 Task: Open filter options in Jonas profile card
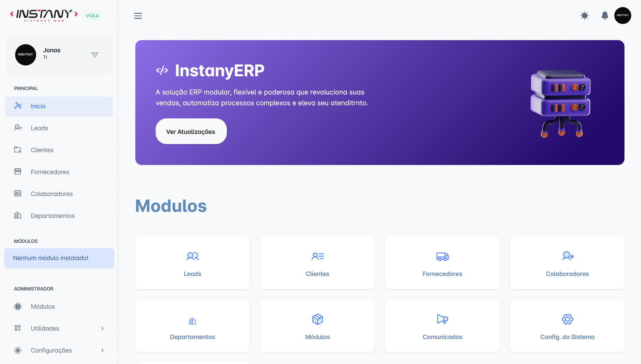[95, 55]
